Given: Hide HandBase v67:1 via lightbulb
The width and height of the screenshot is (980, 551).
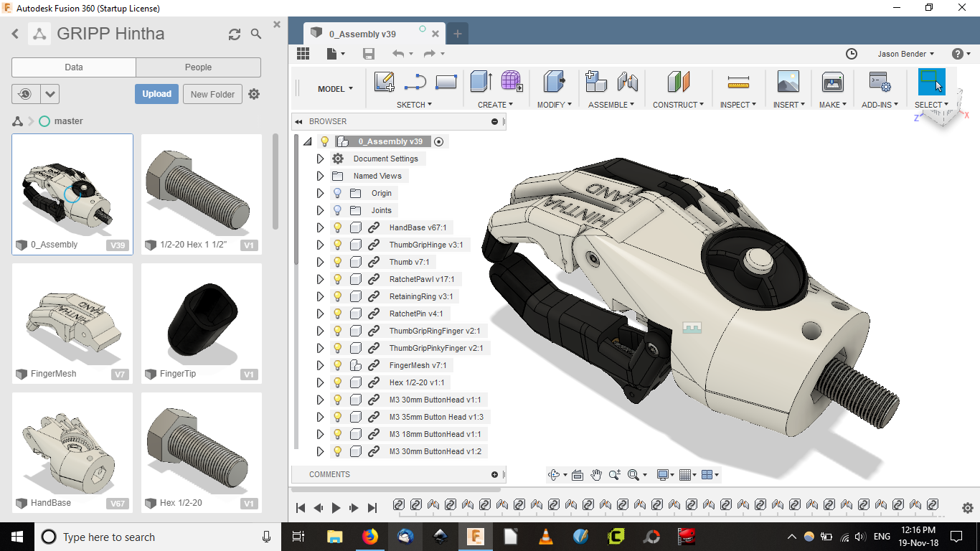Looking at the screenshot, I should click(337, 227).
